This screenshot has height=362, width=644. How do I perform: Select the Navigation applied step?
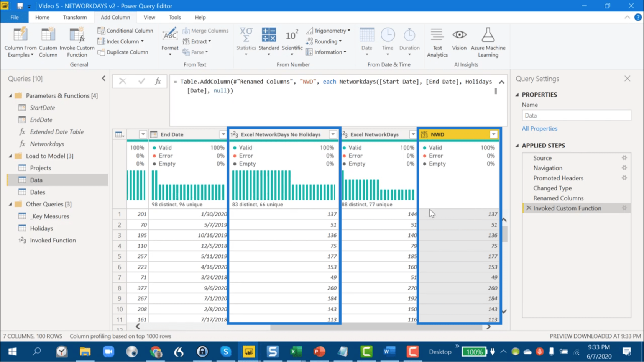[x=548, y=168]
